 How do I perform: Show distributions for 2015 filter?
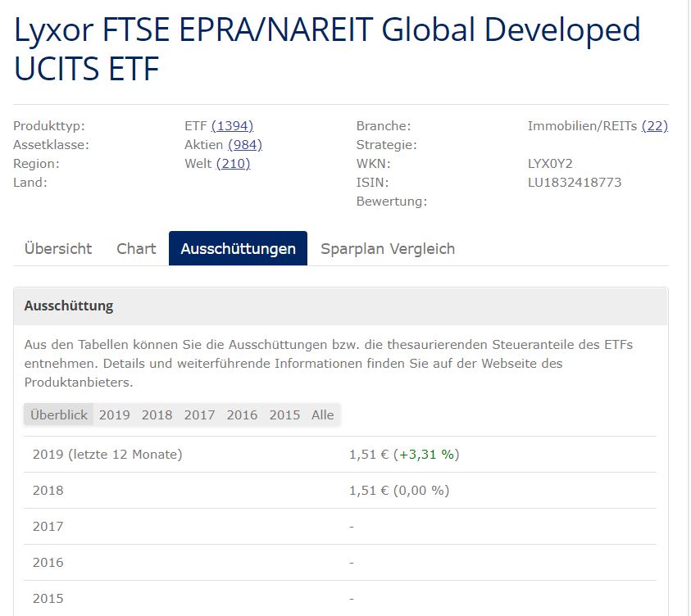284,414
